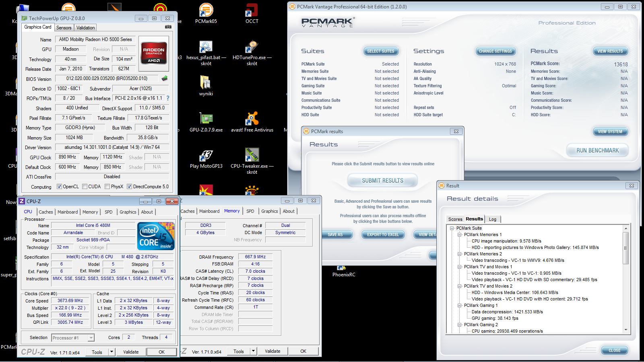This screenshot has width=644, height=362.
Task: Open the Tools dropdown arrow in rear CPU-Z
Action: click(253, 351)
